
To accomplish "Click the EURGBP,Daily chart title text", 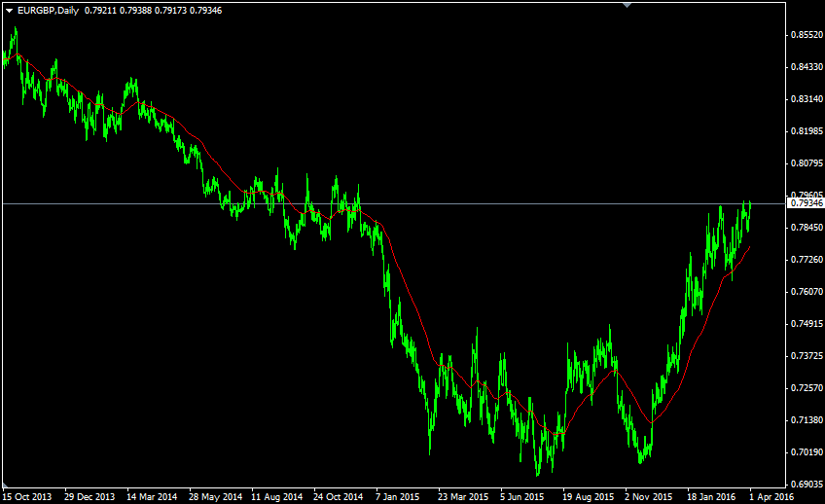I will pos(48,11).
